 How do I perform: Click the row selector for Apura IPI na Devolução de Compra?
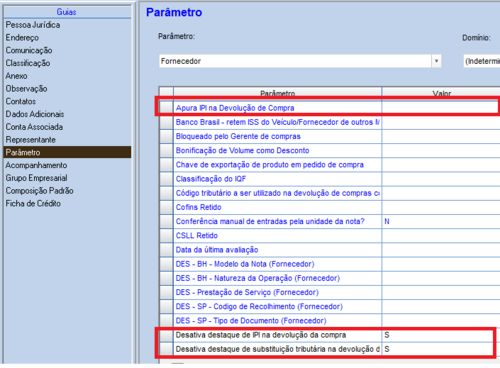[x=166, y=108]
